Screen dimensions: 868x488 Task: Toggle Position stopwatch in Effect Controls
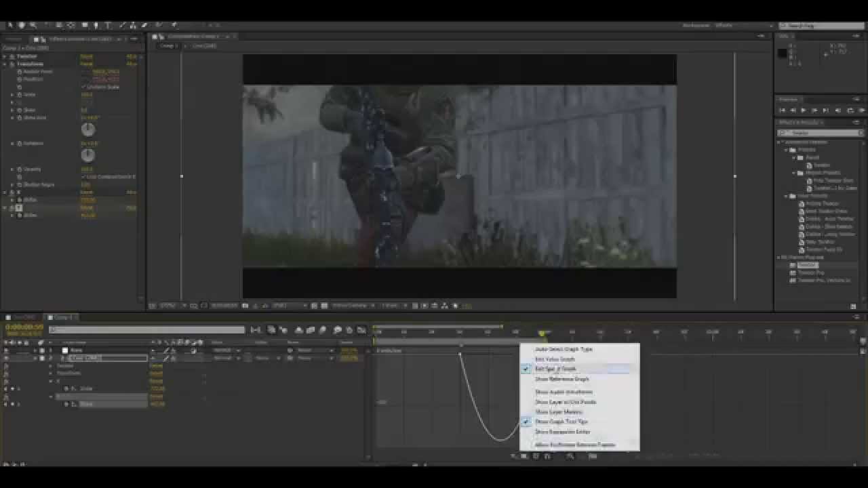20,79
